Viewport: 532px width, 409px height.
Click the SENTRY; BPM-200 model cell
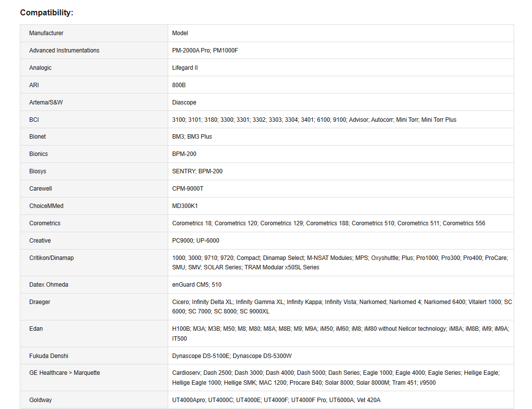197,171
